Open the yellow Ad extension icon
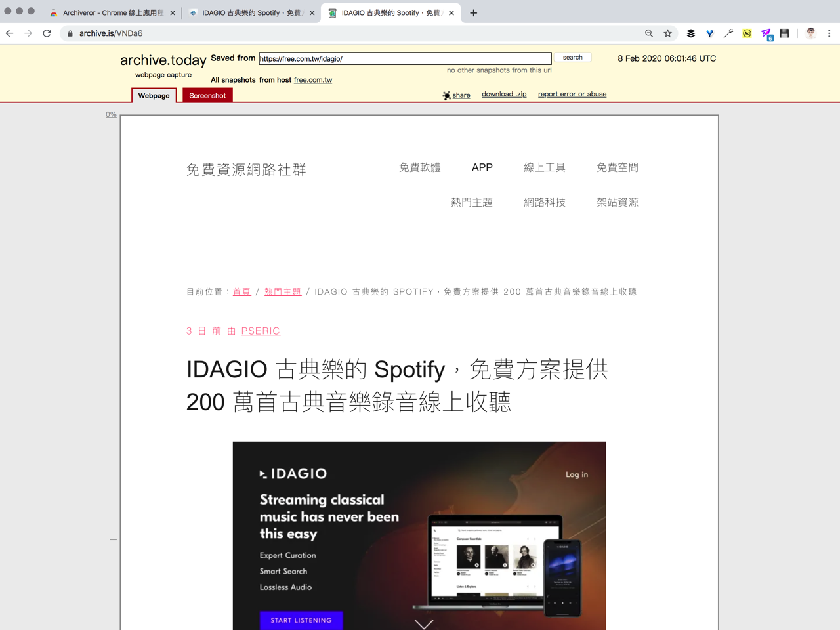The width and height of the screenshot is (840, 630). tap(747, 33)
